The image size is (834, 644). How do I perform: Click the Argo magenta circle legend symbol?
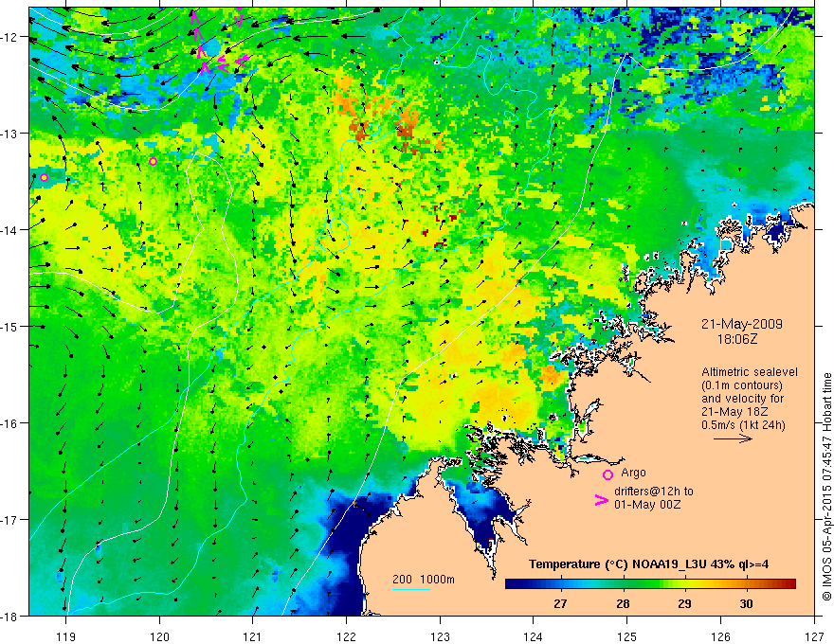coord(607,474)
